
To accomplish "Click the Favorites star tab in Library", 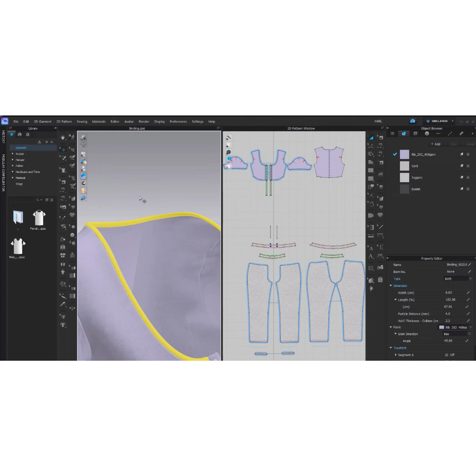I will click(12, 134).
